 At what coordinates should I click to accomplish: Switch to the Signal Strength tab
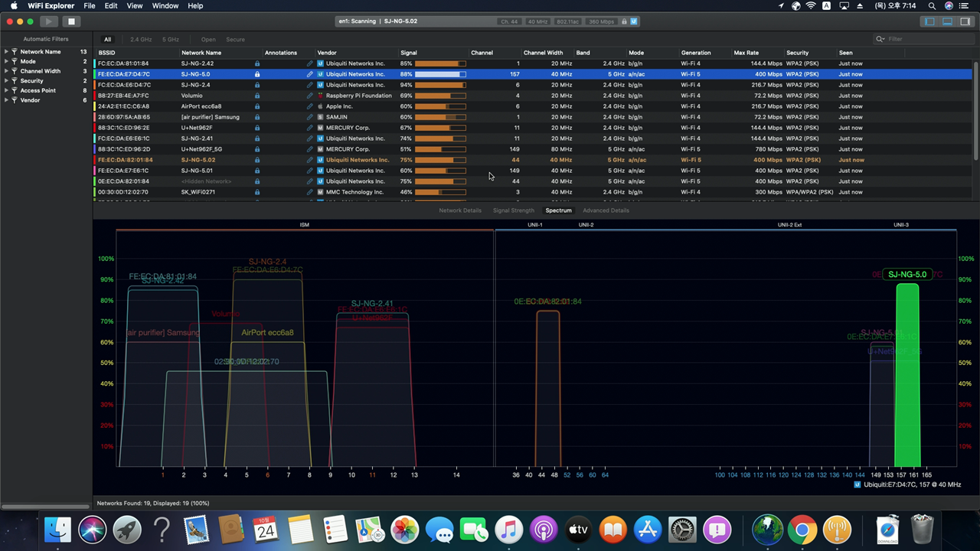[x=513, y=210]
